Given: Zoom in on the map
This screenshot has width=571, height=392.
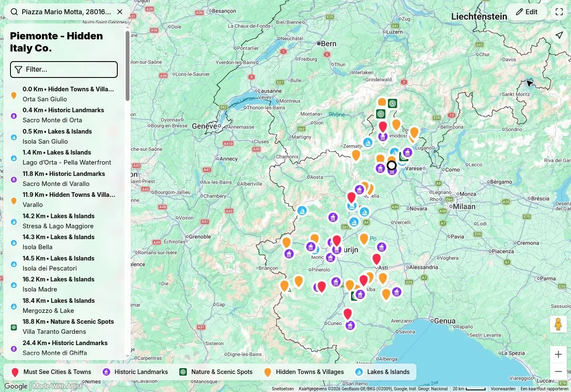Looking at the screenshot, I should tap(558, 355).
